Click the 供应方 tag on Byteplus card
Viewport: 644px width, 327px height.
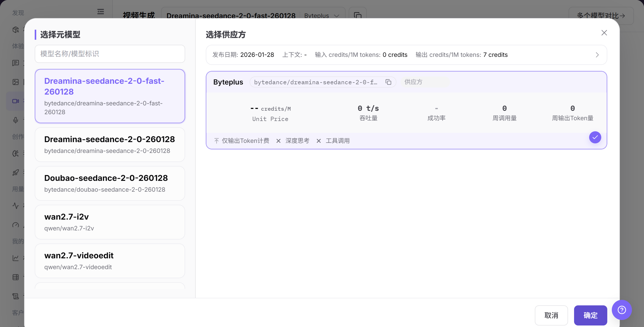coord(425,82)
